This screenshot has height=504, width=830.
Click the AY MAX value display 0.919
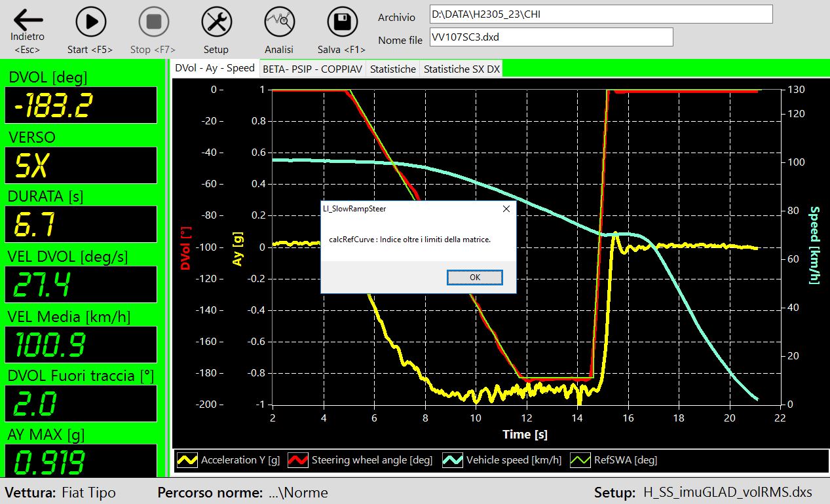coord(81,461)
